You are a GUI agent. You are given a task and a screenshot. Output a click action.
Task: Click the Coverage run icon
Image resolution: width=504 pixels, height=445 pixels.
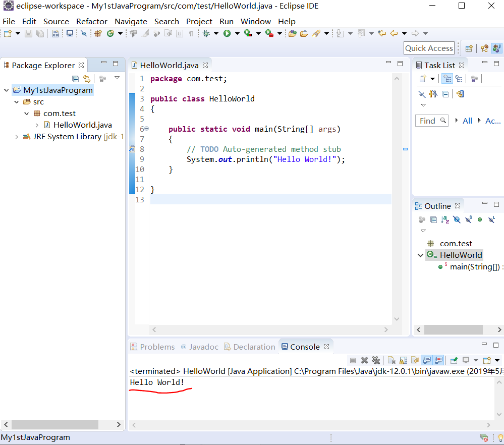point(248,33)
